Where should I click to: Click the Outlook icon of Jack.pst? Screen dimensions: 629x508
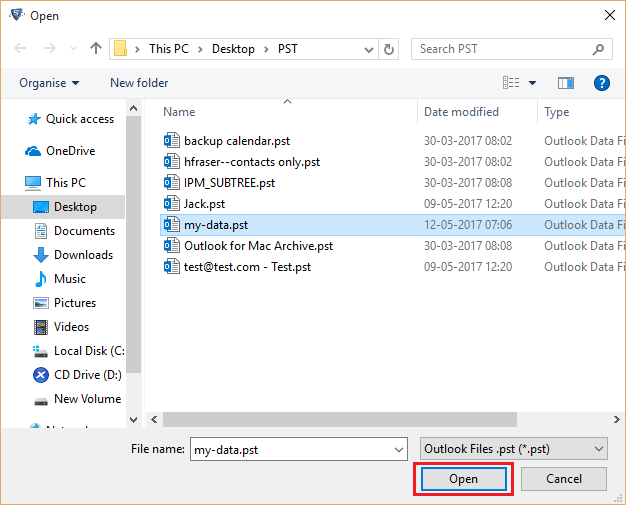pyautogui.click(x=172, y=203)
